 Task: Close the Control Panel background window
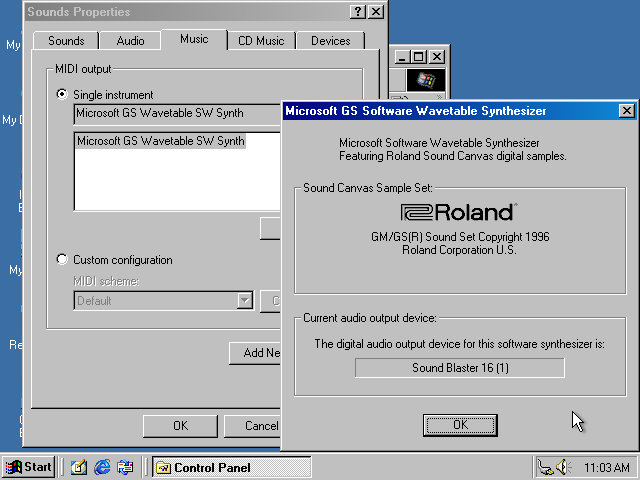(x=437, y=56)
